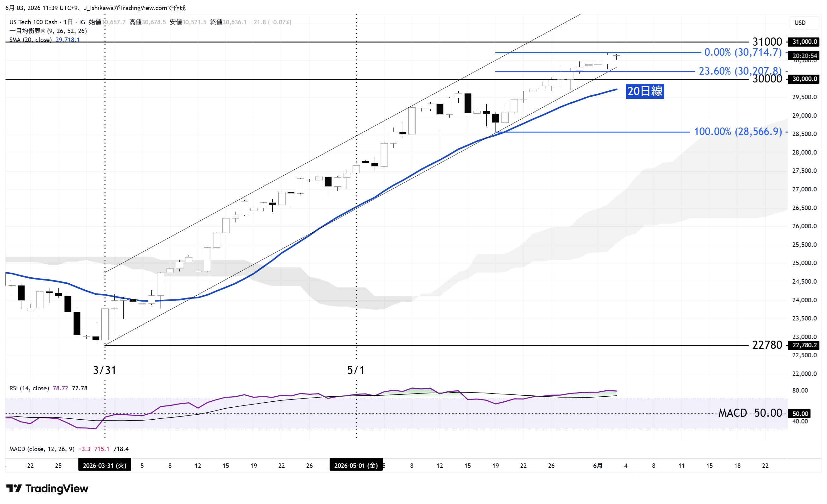Click the 80.00 RSI axis label
The width and height of the screenshot is (827, 504).
(x=800, y=390)
